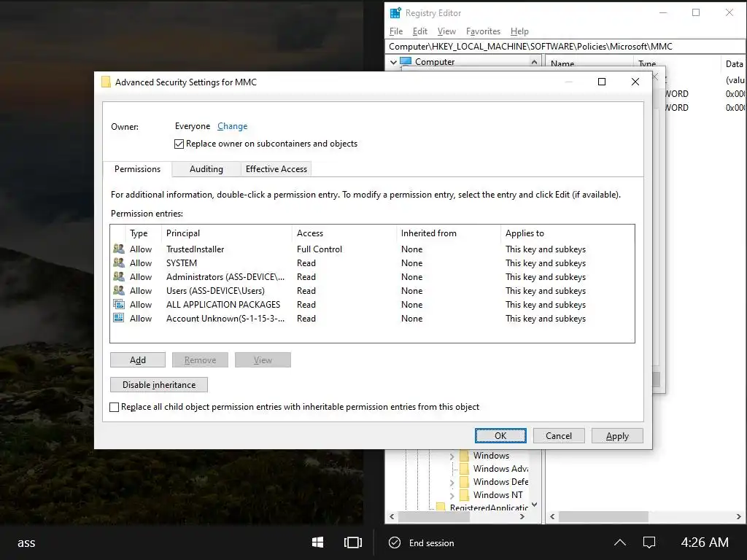Viewport: 747px width, 560px height.
Task: Click Disable inheritance button
Action: click(158, 385)
